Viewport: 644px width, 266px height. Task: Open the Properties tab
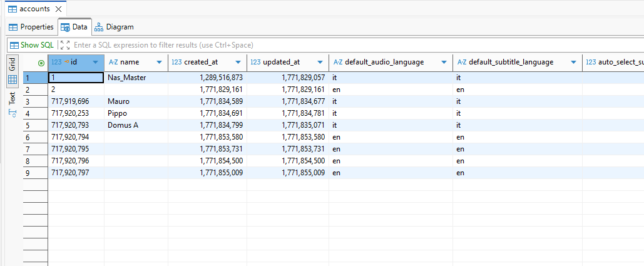(x=31, y=27)
